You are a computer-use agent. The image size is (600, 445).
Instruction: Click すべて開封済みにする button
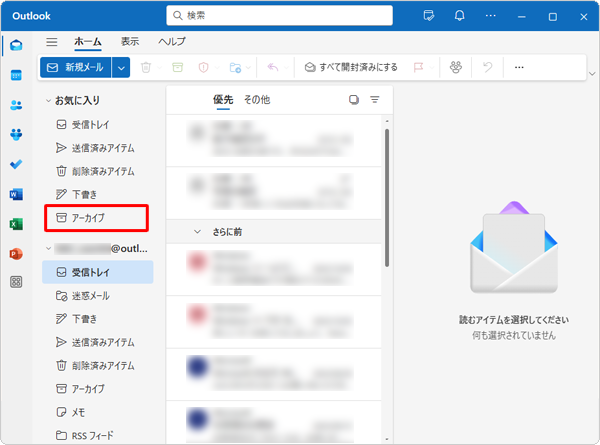351,68
